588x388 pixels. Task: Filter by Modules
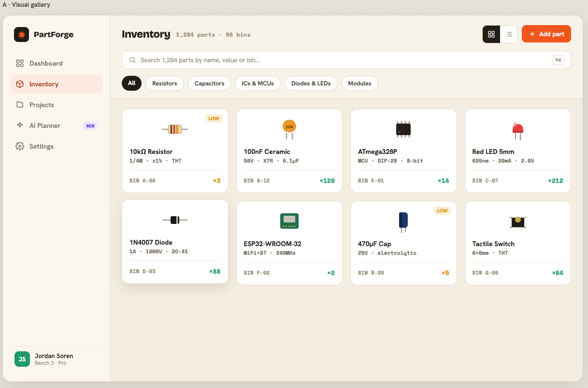(x=359, y=83)
